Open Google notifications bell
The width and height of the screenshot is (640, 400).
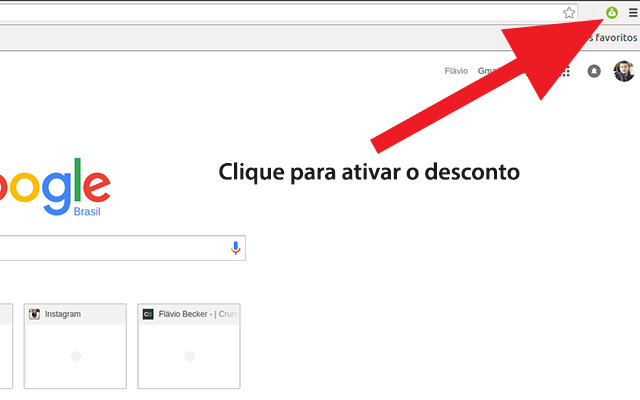click(594, 71)
